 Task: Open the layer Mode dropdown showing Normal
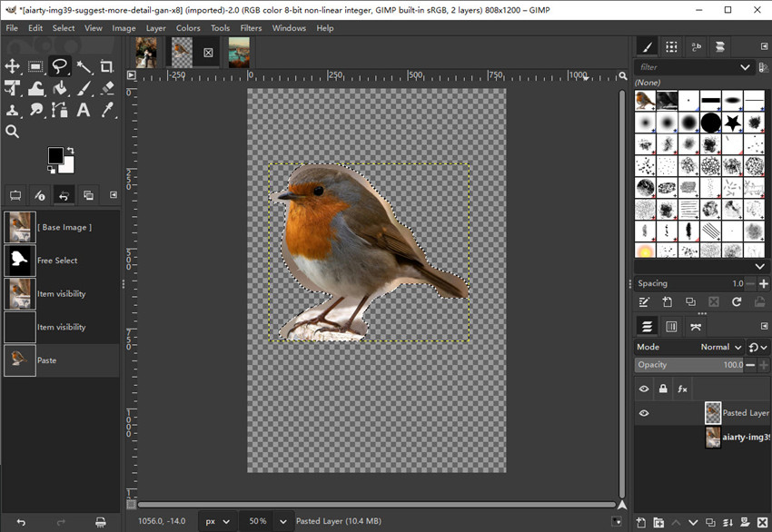pos(718,347)
